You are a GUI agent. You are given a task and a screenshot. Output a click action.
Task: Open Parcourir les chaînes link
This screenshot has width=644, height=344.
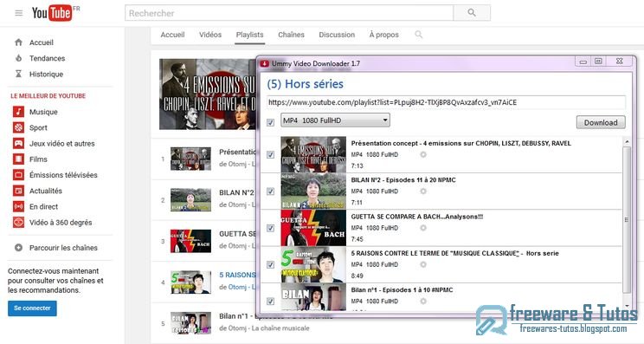point(63,248)
